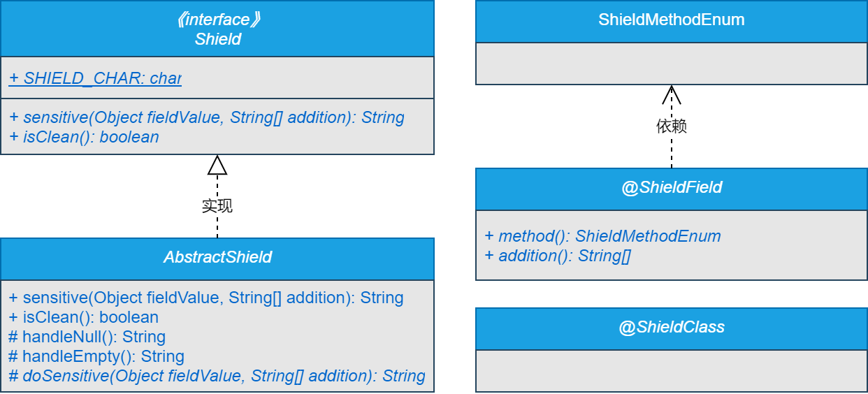This screenshot has width=868, height=394.
Task: Select the italic sensitive method in Shield interface
Action: 207,117
